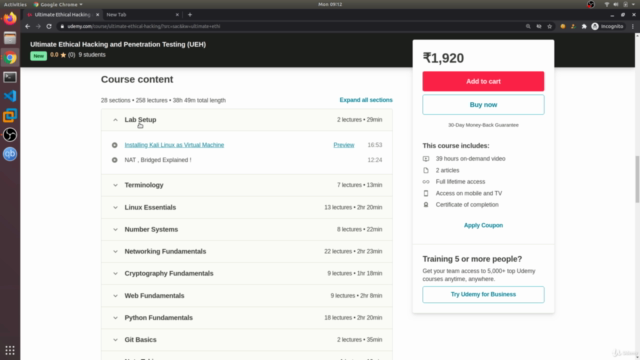
Task: Click the NAT, Bridged Explained ! lecture title
Action: (158, 160)
